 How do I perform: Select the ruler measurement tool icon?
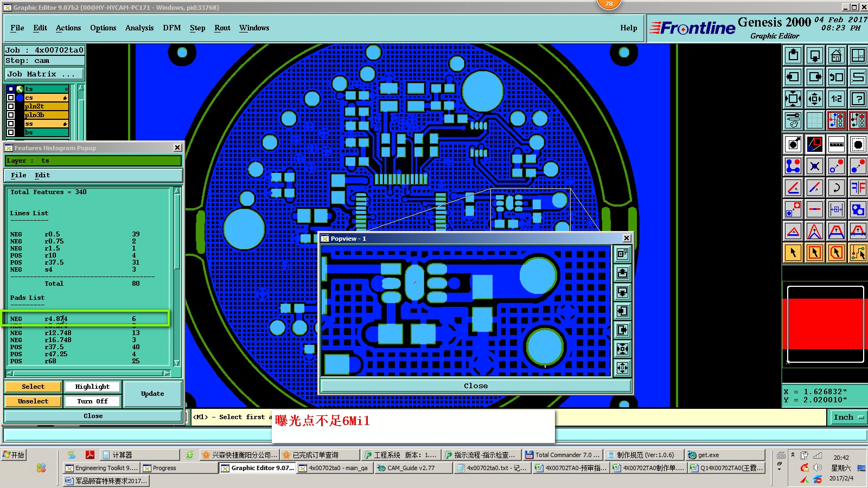pos(837,144)
